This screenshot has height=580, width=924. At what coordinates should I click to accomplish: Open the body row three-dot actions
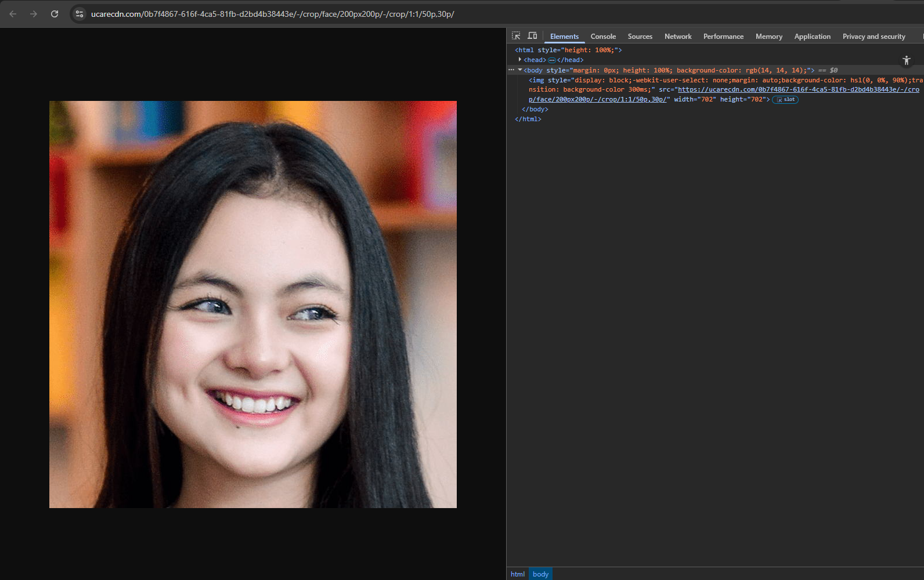(511, 70)
